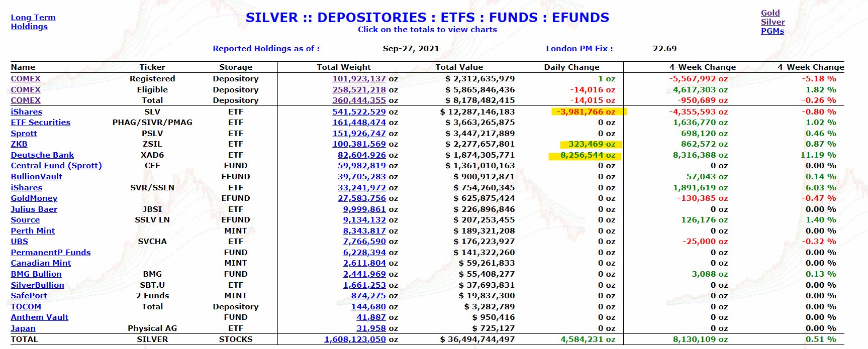This screenshot has height=349, width=868.
Task: Open GoldMoney name link
Action: [x=34, y=198]
